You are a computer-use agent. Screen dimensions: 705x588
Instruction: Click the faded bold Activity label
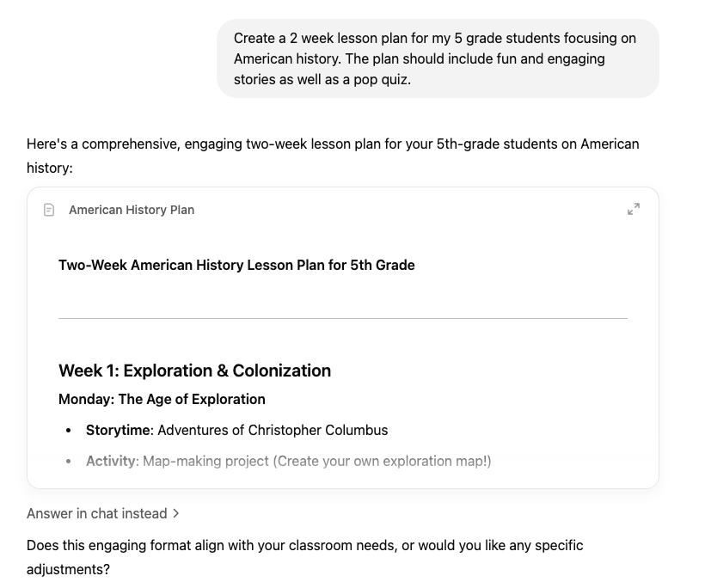(111, 462)
